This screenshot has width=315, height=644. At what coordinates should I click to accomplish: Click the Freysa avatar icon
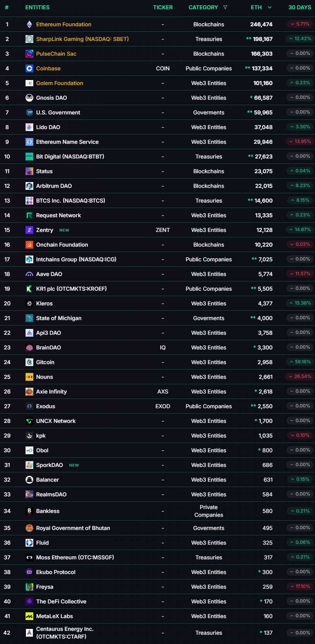point(29,587)
